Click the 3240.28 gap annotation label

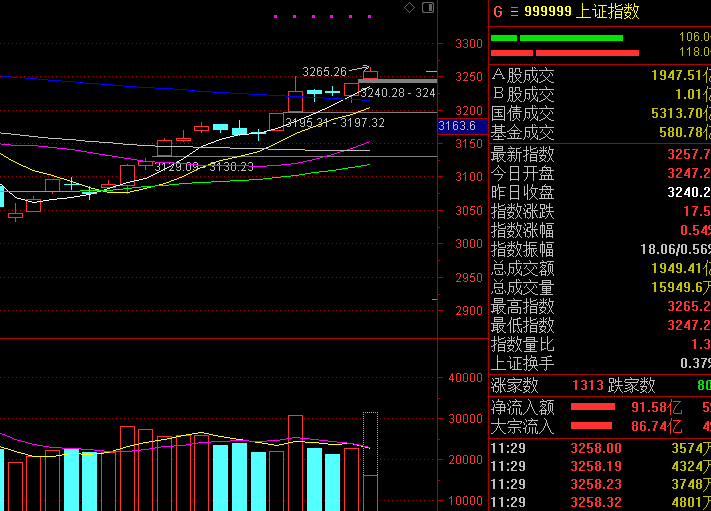pos(398,93)
